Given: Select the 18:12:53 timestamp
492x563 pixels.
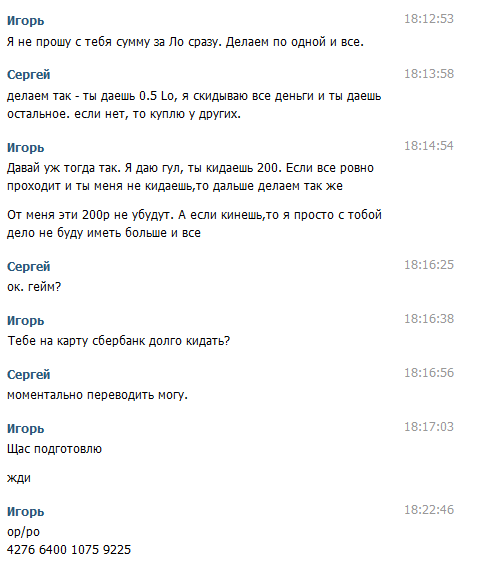Looking at the screenshot, I should coord(429,19).
